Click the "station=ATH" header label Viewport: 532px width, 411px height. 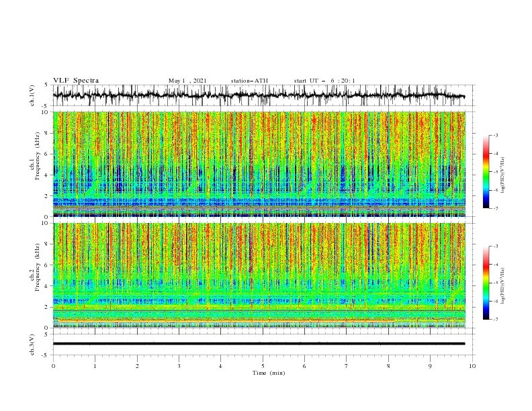pos(249,81)
